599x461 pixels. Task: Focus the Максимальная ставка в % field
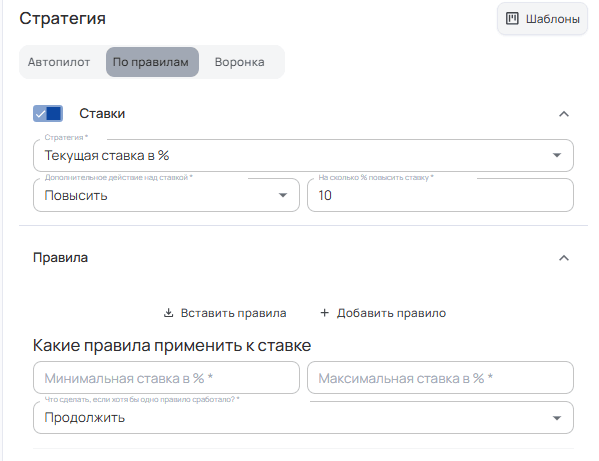coord(440,378)
